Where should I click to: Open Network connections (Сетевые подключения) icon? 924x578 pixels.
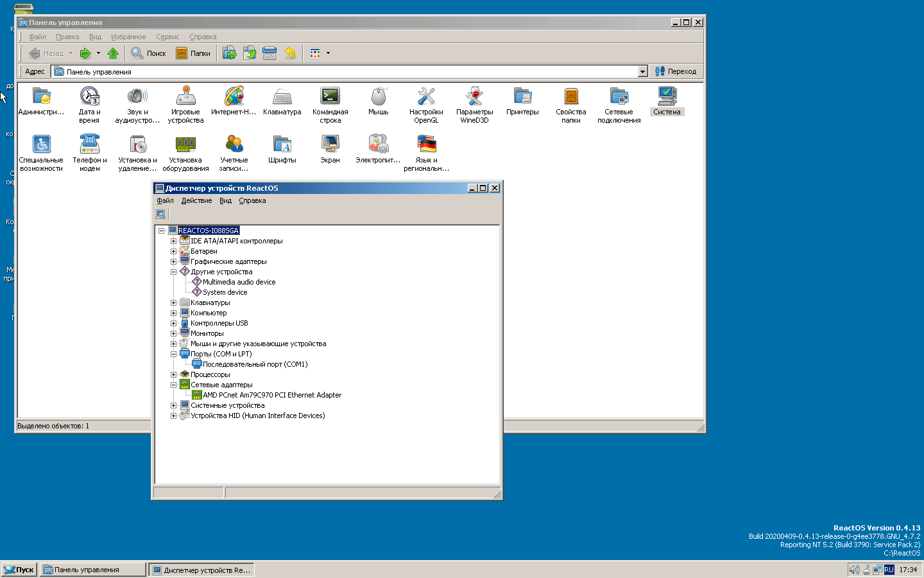(x=619, y=98)
